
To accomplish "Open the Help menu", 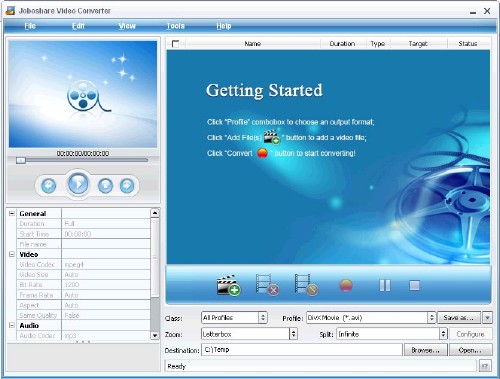I will (x=224, y=26).
